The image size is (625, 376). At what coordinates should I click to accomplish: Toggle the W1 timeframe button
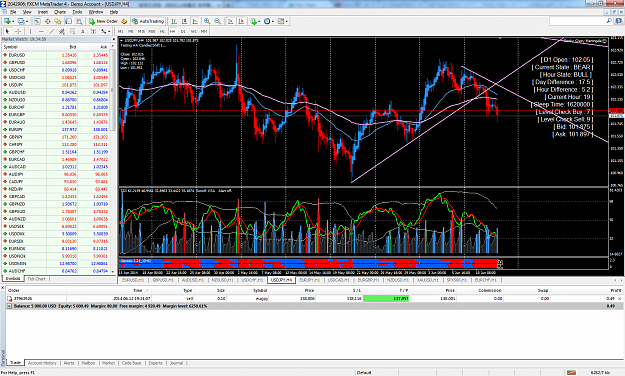pyautogui.click(x=194, y=31)
